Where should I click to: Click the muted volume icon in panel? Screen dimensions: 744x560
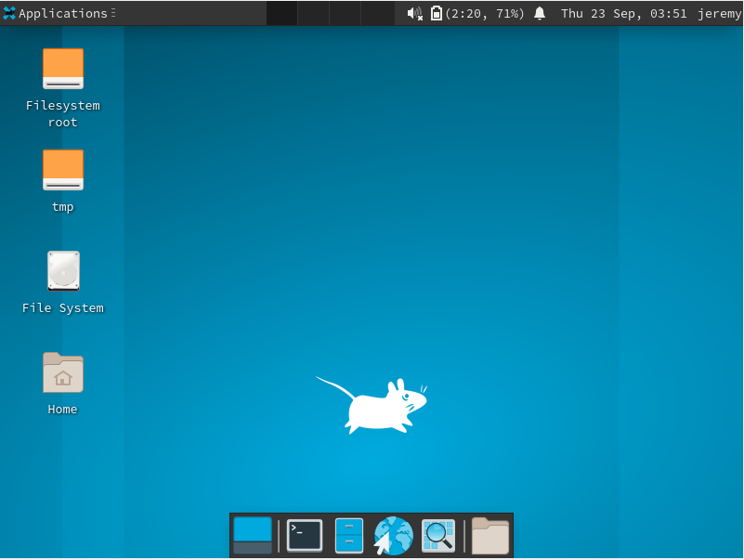[x=414, y=13]
